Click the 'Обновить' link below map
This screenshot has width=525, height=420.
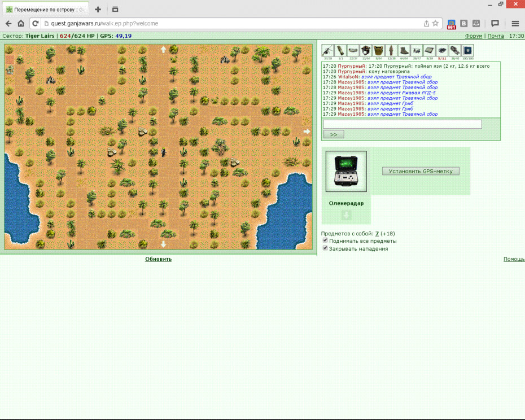pyautogui.click(x=159, y=259)
